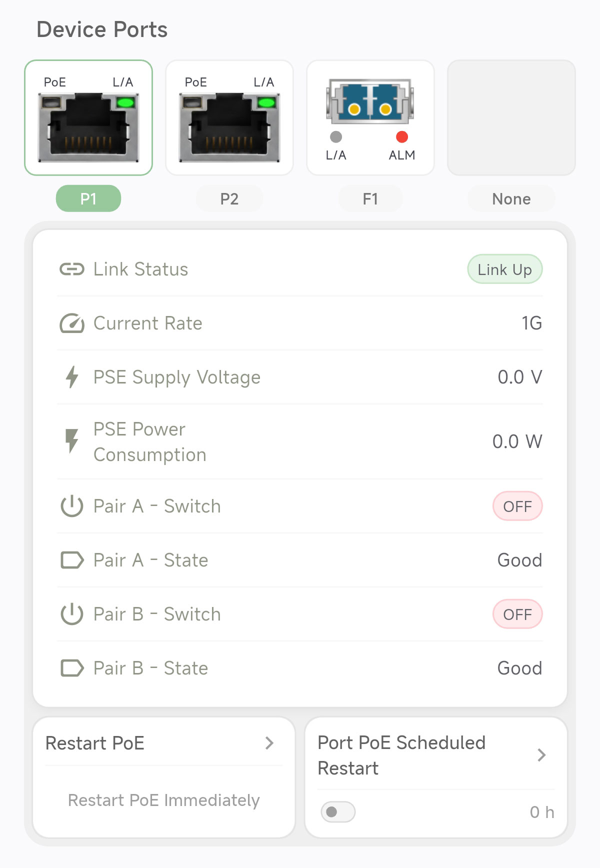Click the P2 Ethernet port image
Viewport: 600px width, 868px height.
tap(229, 127)
